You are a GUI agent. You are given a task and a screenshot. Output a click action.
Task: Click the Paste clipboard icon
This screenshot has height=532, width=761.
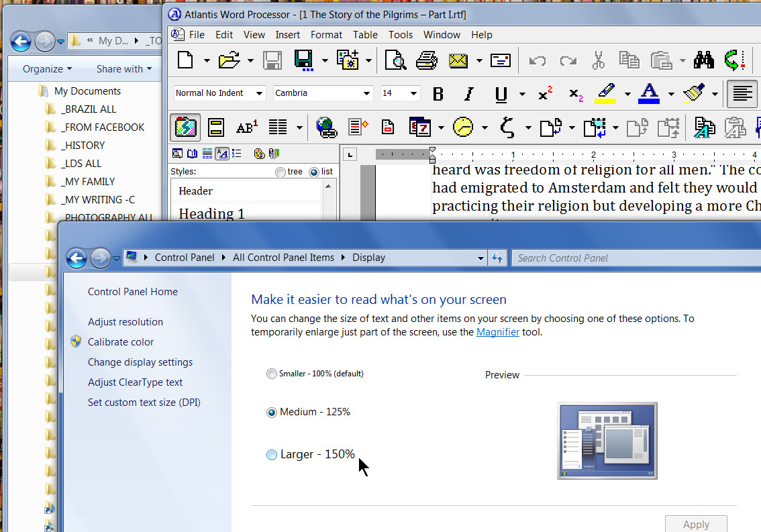point(661,60)
